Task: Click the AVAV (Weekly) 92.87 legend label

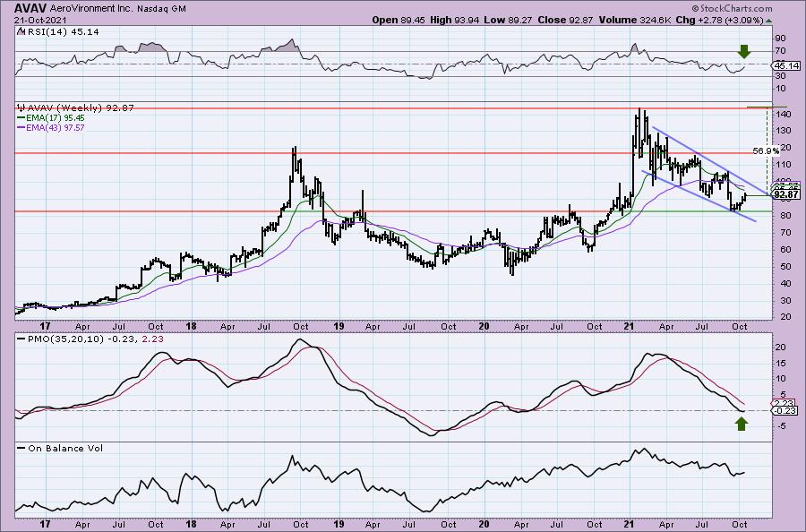Action: [x=81, y=108]
